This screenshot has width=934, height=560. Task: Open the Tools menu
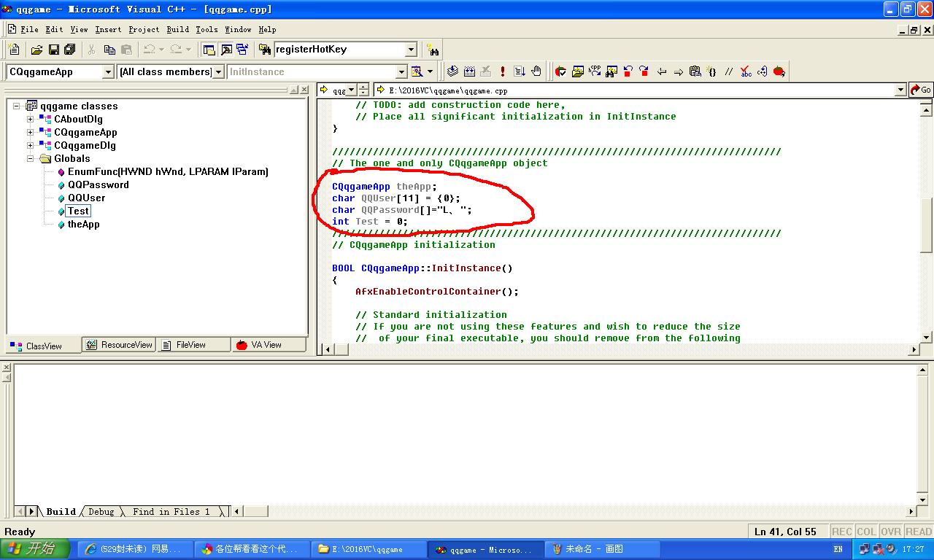tap(207, 29)
